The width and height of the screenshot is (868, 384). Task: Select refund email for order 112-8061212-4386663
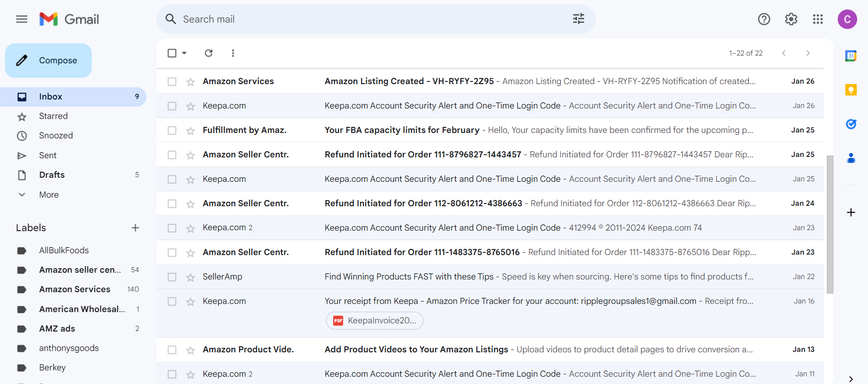(x=172, y=204)
